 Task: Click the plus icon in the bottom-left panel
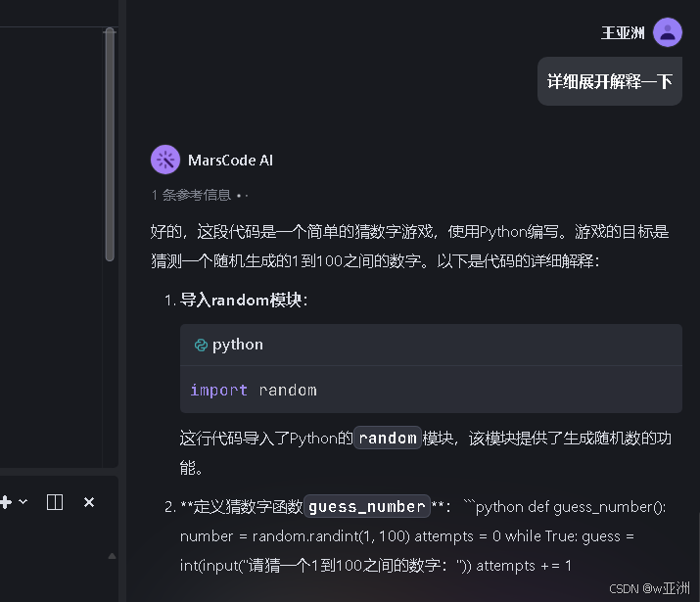5,502
